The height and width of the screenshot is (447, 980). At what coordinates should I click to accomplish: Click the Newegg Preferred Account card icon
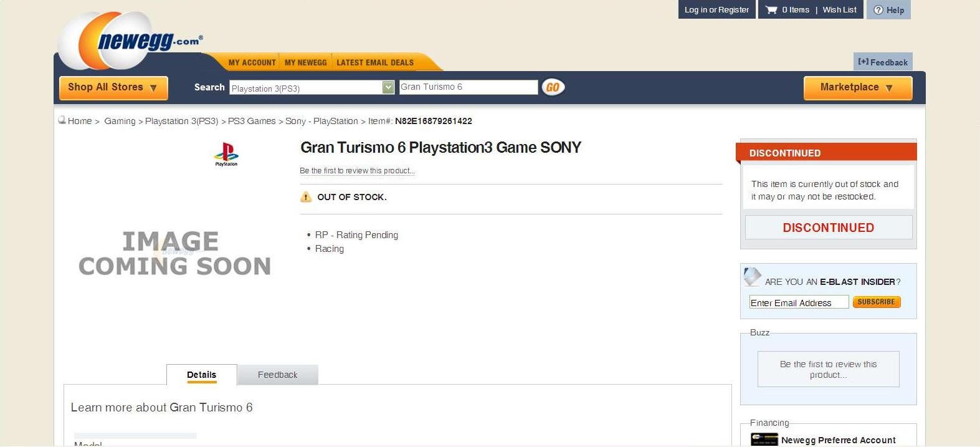tap(764, 439)
